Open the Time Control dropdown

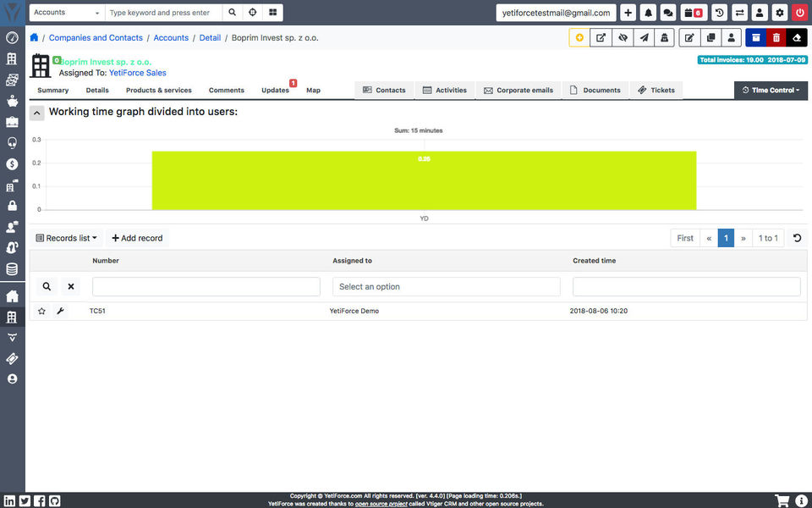(771, 91)
